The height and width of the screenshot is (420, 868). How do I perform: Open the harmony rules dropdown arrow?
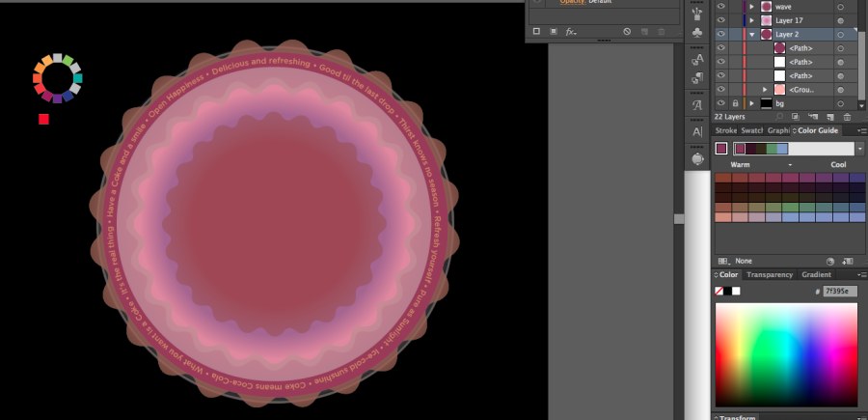pos(859,149)
